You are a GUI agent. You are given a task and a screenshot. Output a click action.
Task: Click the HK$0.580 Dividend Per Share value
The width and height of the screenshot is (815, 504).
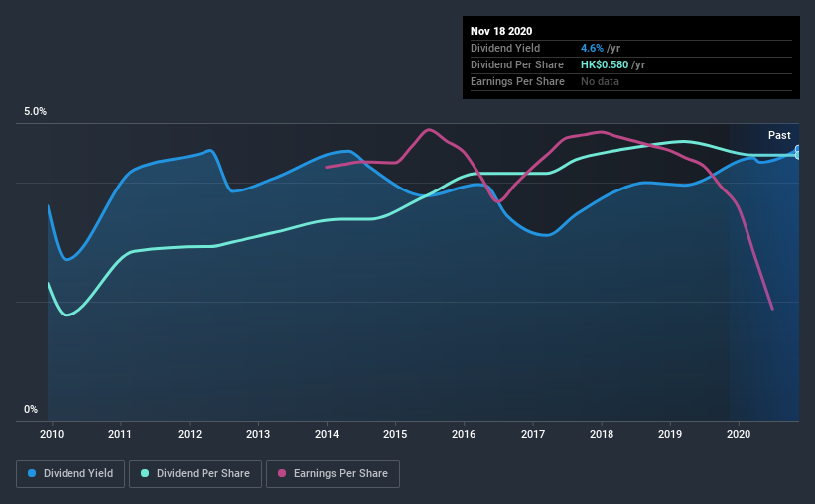[605, 64]
